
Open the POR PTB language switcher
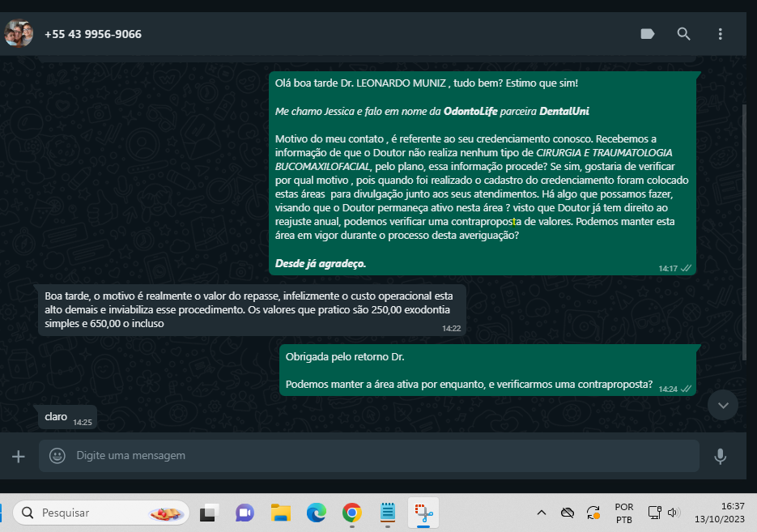pyautogui.click(x=623, y=513)
